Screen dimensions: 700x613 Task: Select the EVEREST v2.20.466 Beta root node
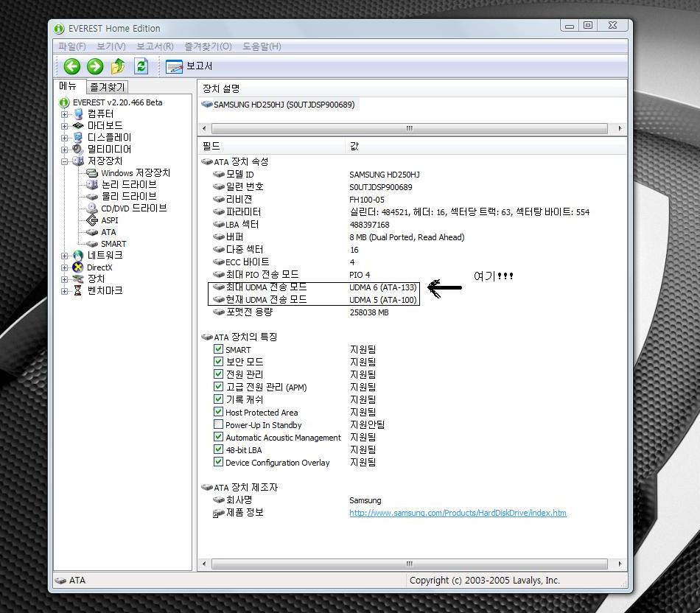(117, 102)
